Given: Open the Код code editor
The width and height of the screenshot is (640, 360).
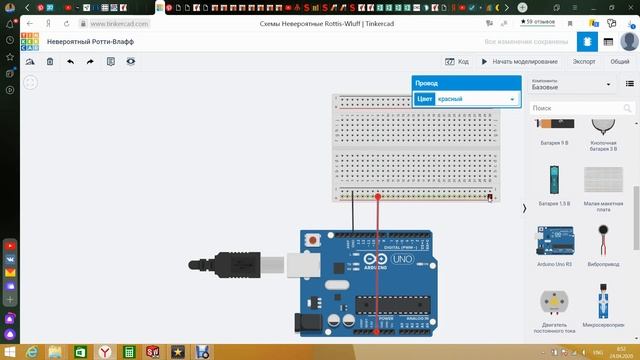Looking at the screenshot, I should pyautogui.click(x=457, y=62).
